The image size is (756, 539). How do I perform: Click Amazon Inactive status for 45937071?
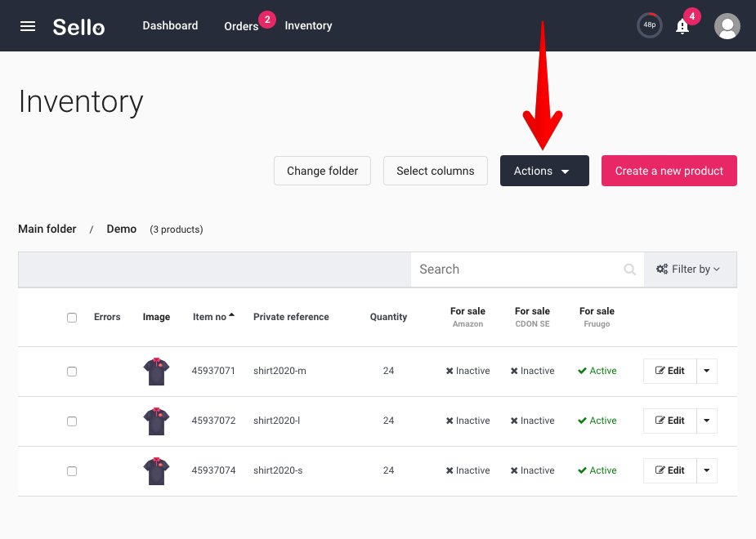[x=467, y=371]
